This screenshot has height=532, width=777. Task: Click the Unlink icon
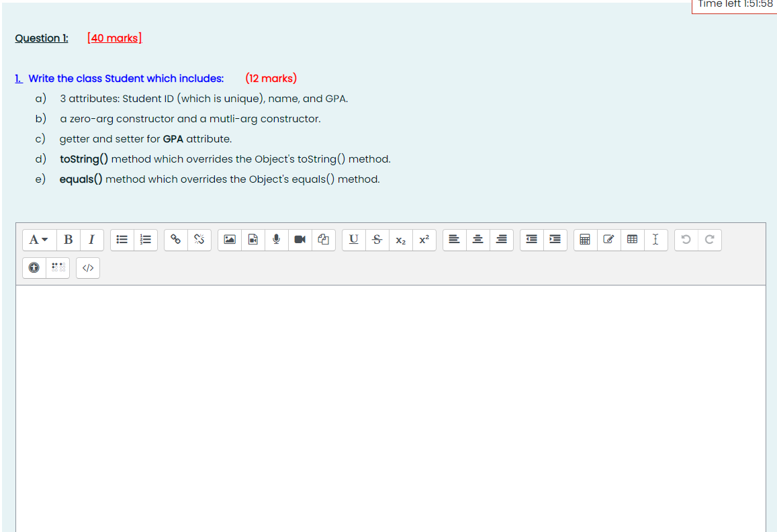pos(199,239)
